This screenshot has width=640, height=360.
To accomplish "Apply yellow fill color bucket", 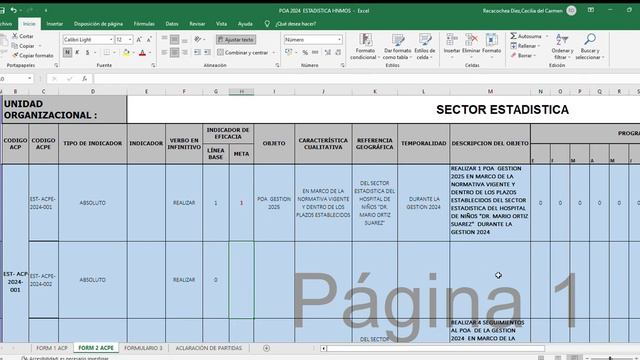I will tap(126, 52).
